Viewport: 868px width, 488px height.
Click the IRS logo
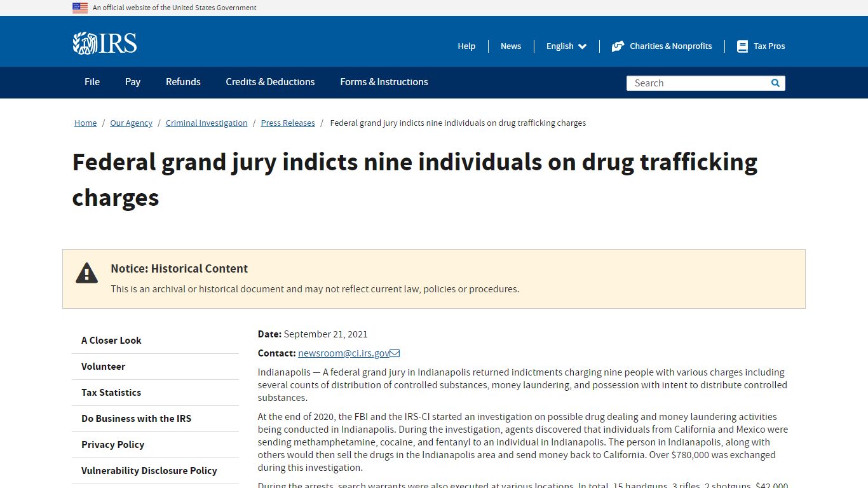click(105, 43)
